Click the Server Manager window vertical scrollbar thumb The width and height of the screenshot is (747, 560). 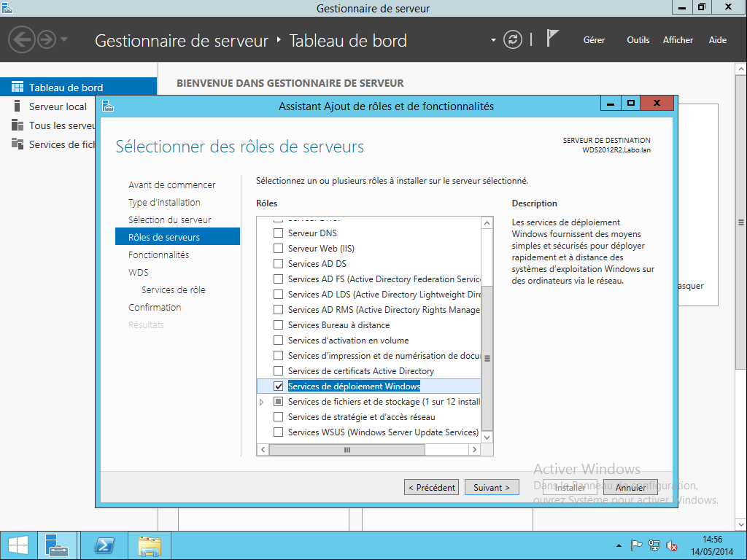pyautogui.click(x=741, y=222)
